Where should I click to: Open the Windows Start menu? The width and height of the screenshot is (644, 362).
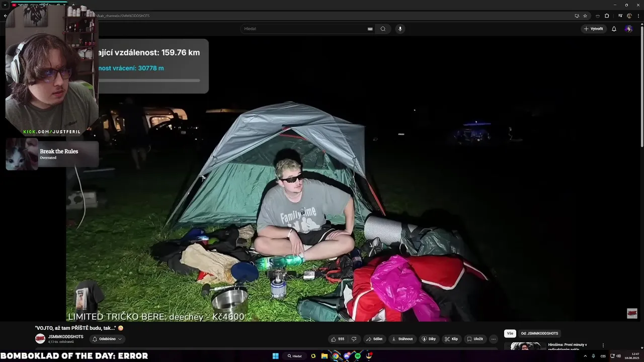point(276,356)
